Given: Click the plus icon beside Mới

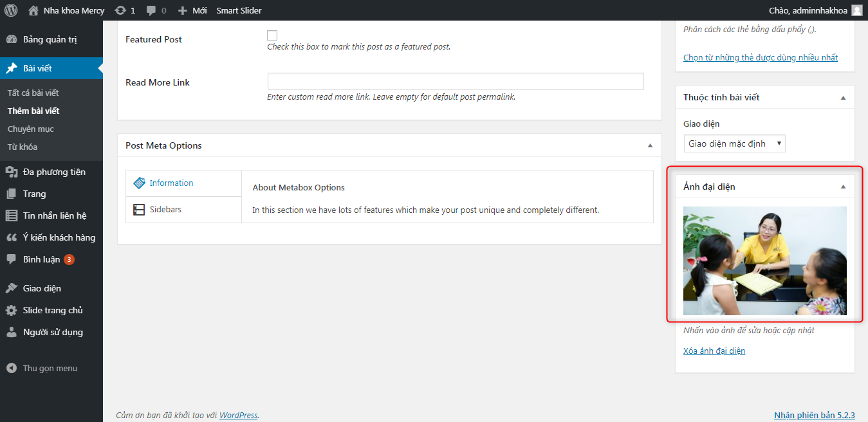Looking at the screenshot, I should tap(183, 11).
